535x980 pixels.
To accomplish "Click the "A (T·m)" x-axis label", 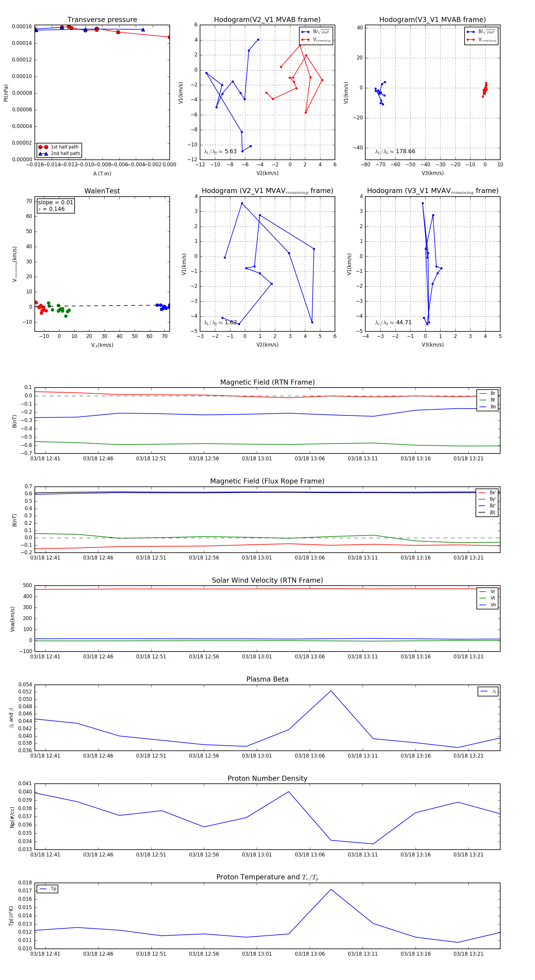I will (x=102, y=174).
